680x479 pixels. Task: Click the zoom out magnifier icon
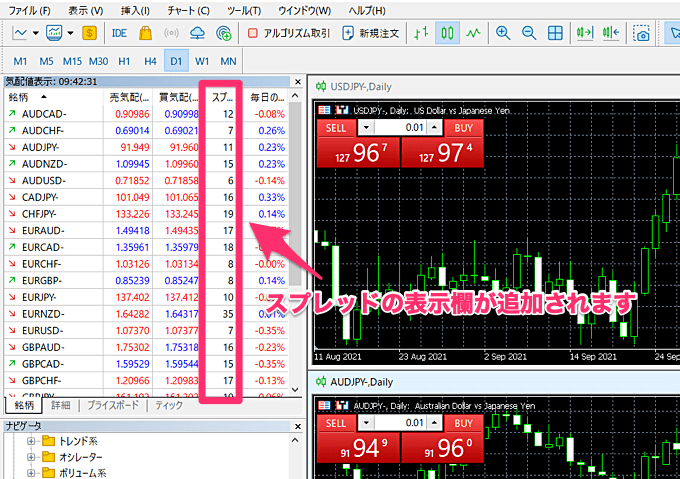[x=529, y=33]
